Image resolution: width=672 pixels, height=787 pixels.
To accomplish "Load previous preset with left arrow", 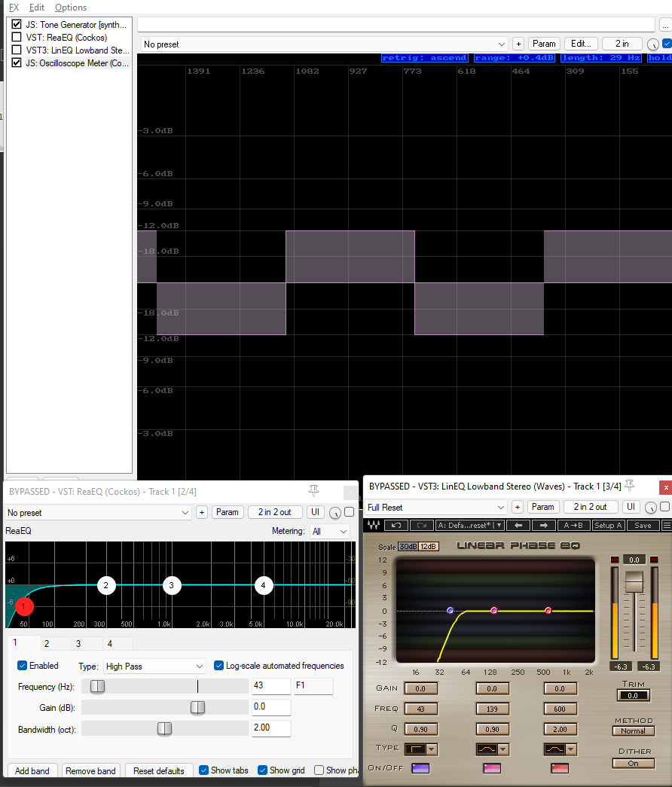I will pyautogui.click(x=518, y=525).
